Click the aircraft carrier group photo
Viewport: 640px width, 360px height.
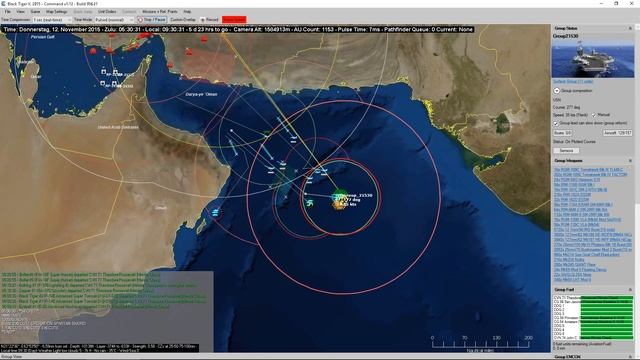coord(593,58)
